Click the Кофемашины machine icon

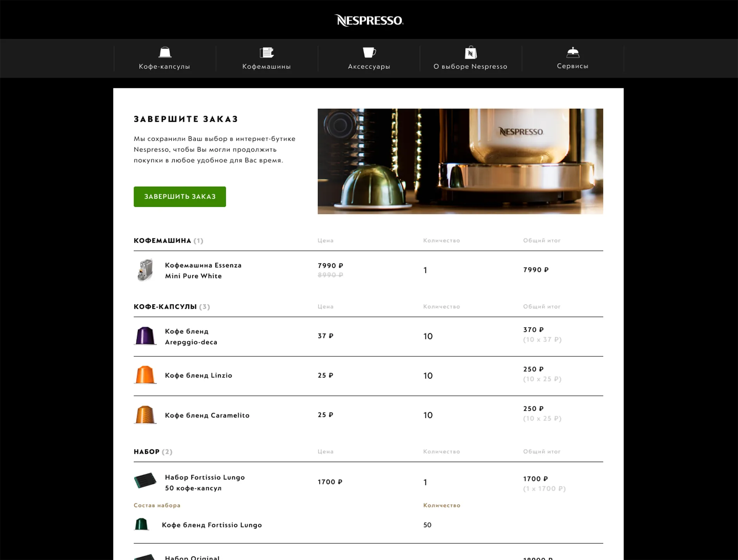coord(267,52)
